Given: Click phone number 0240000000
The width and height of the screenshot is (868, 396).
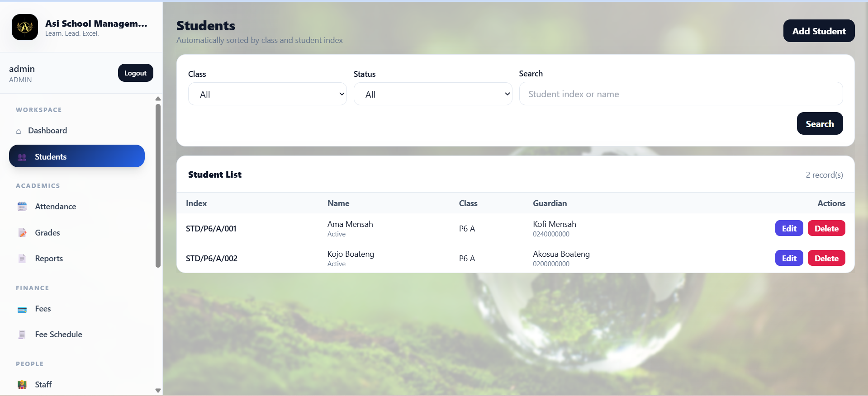Looking at the screenshot, I should coord(551,234).
